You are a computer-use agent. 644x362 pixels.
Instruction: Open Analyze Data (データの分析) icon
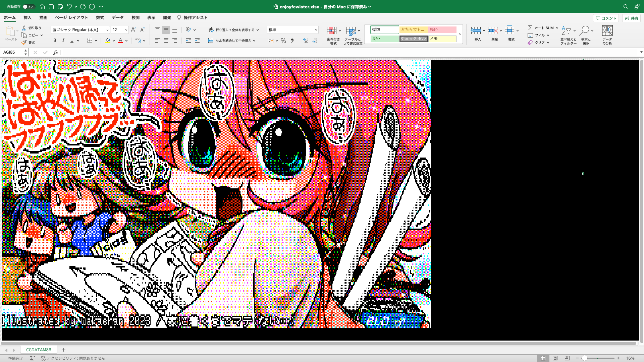pos(607,35)
